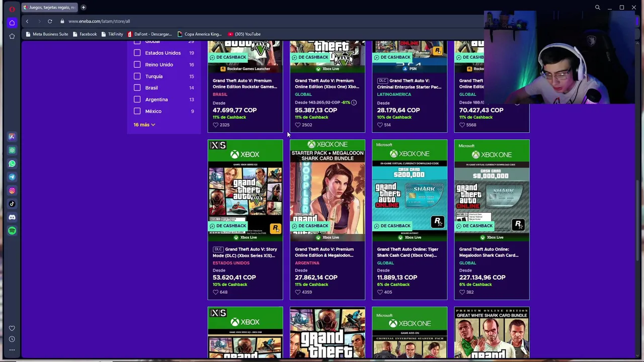Open the heart pinboards icon in sidebar
This screenshot has height=362, width=644.
click(12, 328)
